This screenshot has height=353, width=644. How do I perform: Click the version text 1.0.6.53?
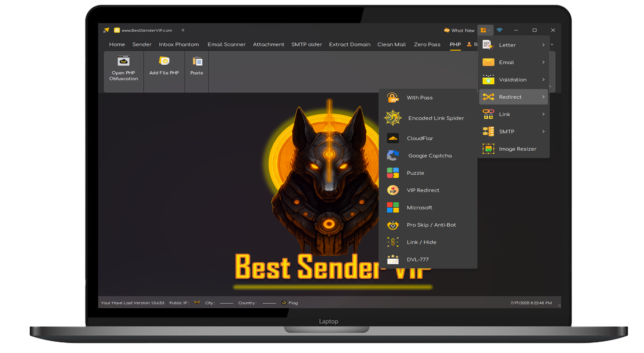(158, 303)
